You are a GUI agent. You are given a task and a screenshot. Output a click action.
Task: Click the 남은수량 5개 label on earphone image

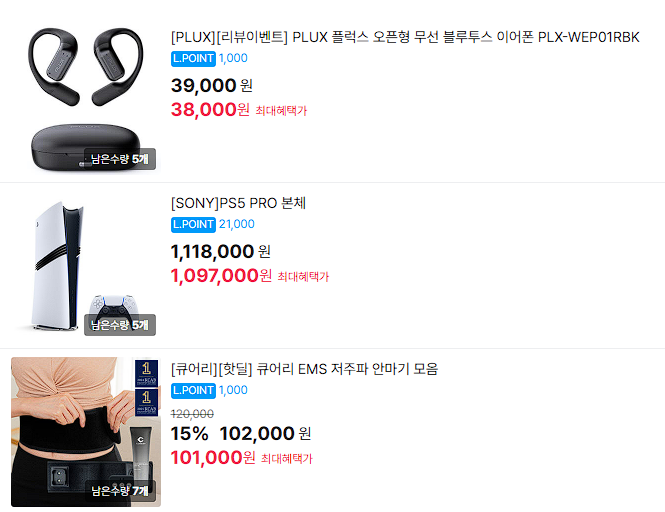point(120,159)
